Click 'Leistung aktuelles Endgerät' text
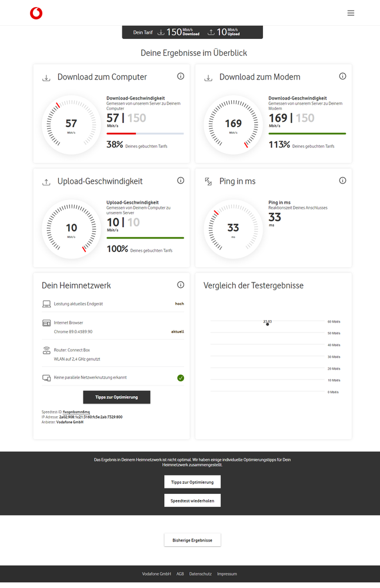 pyautogui.click(x=78, y=304)
